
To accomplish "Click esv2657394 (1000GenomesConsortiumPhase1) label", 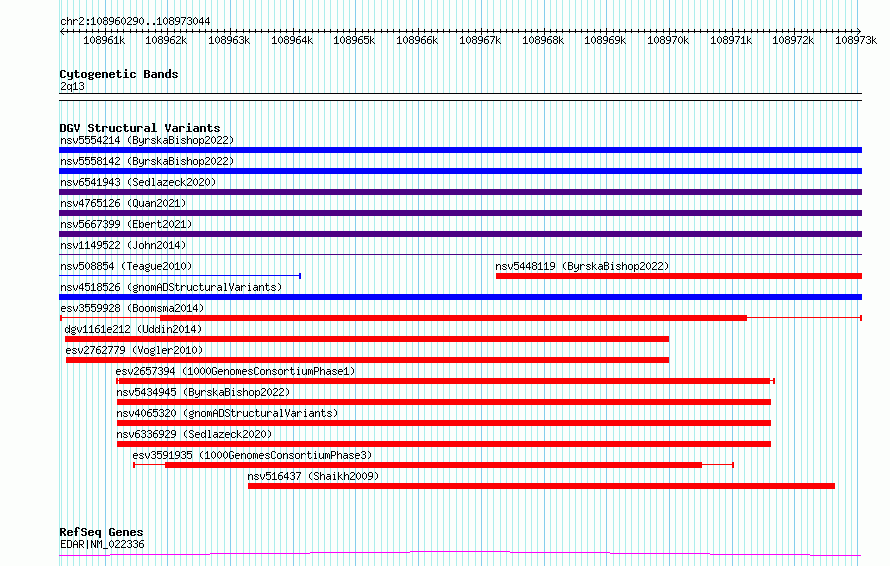I will tap(235, 371).
